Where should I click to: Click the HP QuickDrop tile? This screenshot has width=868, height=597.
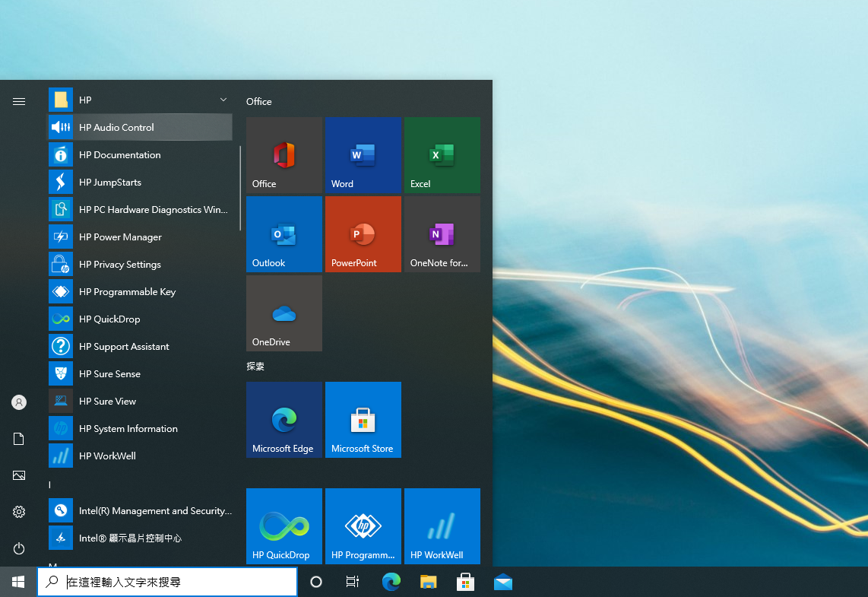284,526
